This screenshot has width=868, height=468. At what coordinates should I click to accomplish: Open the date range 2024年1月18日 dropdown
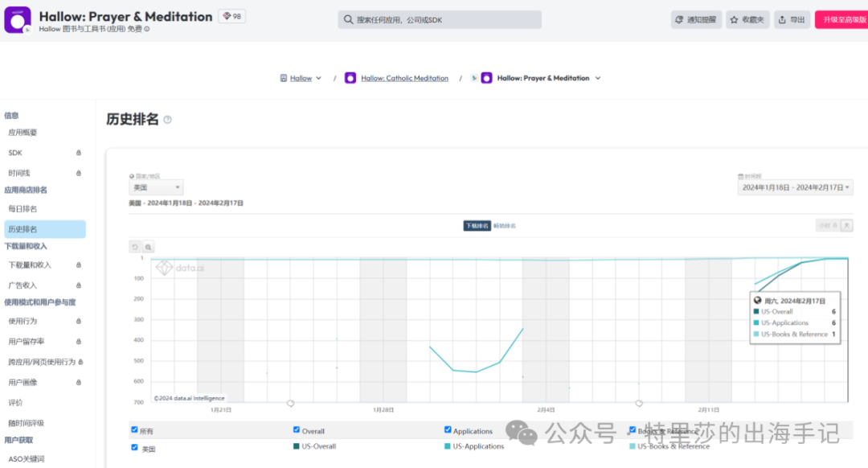coord(795,187)
